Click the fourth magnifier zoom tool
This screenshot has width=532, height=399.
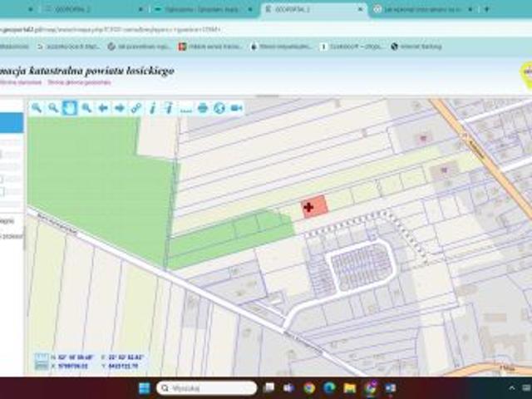[86, 108]
